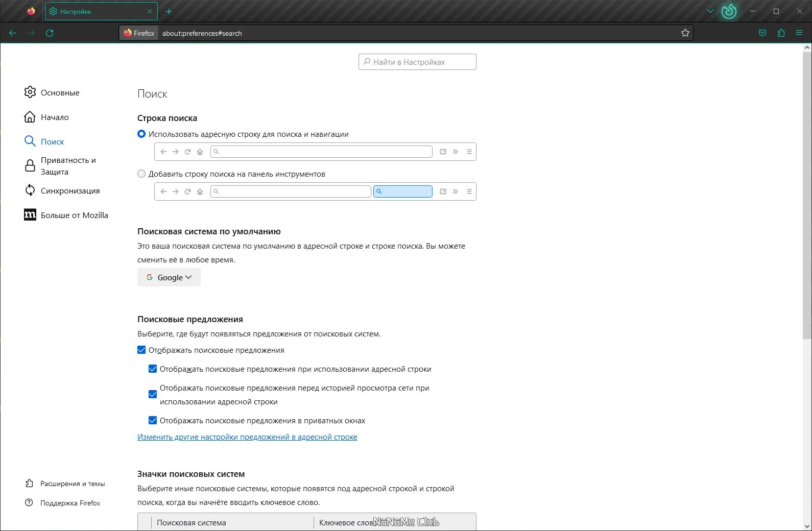
Task: Maximize the Firefox window
Action: (x=776, y=11)
